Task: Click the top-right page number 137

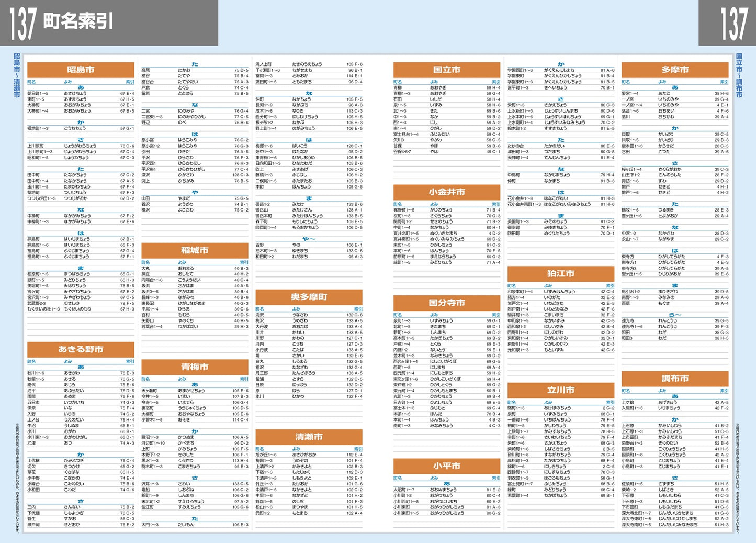Action: coord(734,24)
